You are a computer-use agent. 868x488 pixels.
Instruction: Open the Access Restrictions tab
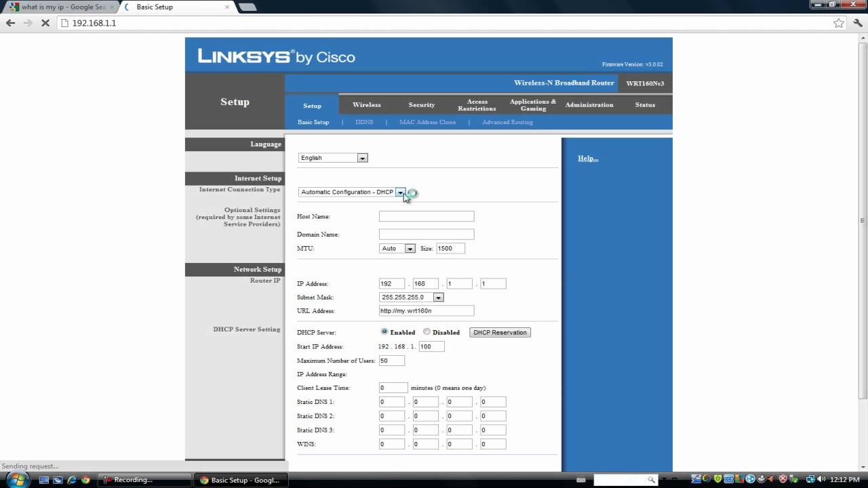tap(477, 105)
